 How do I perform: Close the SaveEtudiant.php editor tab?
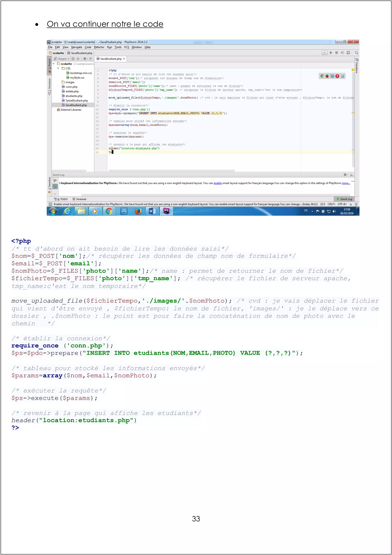[124, 59]
